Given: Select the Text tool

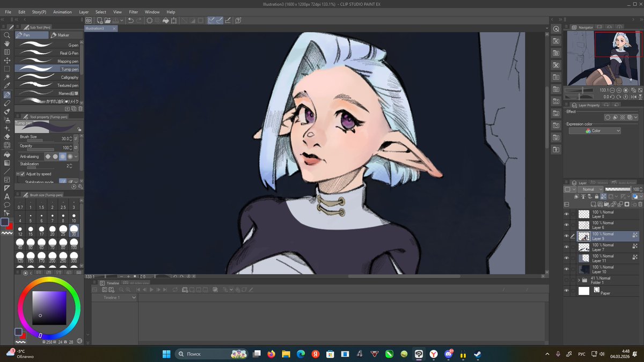Looking at the screenshot, I should tap(7, 196).
